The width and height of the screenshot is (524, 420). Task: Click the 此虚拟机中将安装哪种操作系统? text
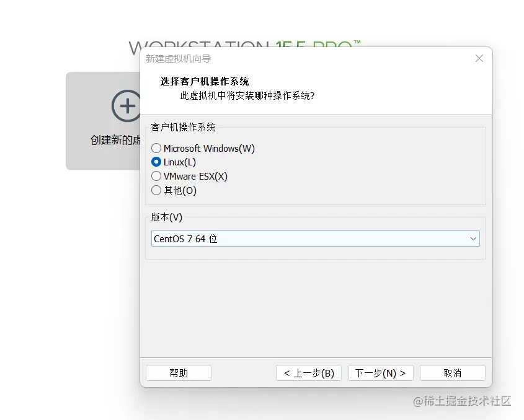(x=247, y=96)
